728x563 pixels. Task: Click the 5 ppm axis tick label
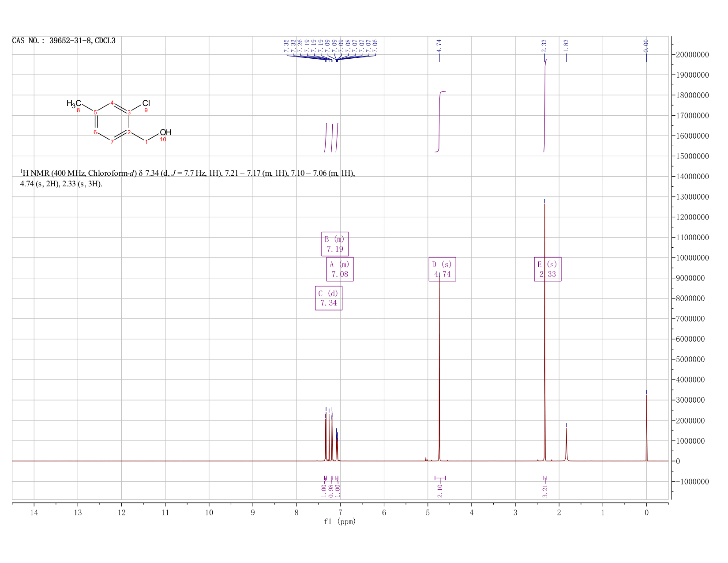(x=428, y=512)
